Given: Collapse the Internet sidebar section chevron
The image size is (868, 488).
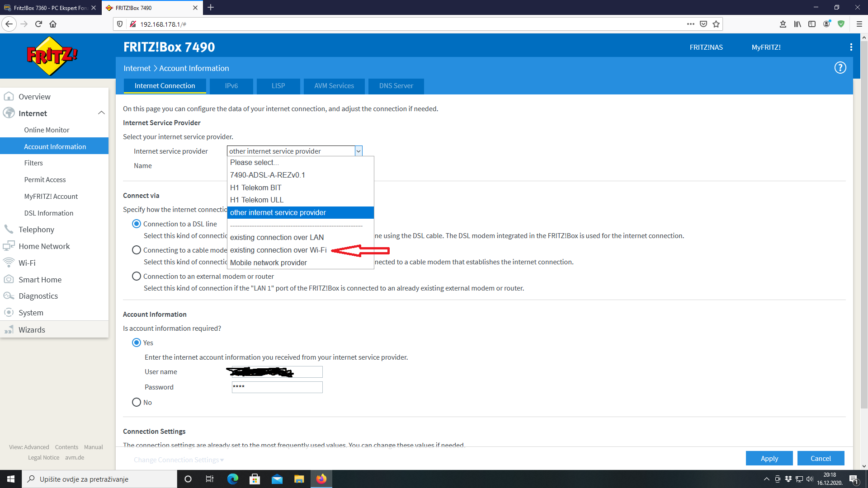Looking at the screenshot, I should click(101, 113).
